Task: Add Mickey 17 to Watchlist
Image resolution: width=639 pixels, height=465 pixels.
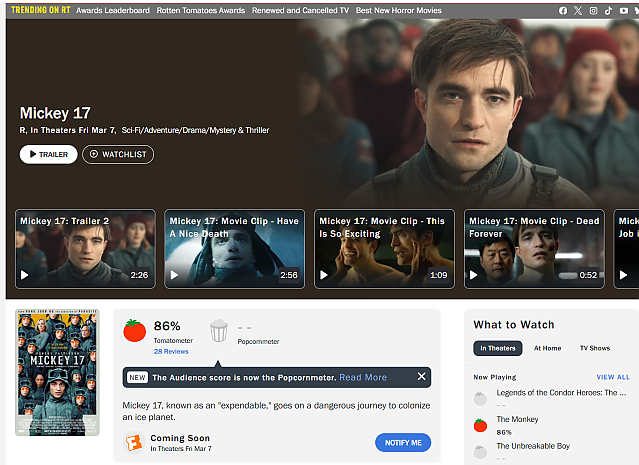Action: point(118,154)
